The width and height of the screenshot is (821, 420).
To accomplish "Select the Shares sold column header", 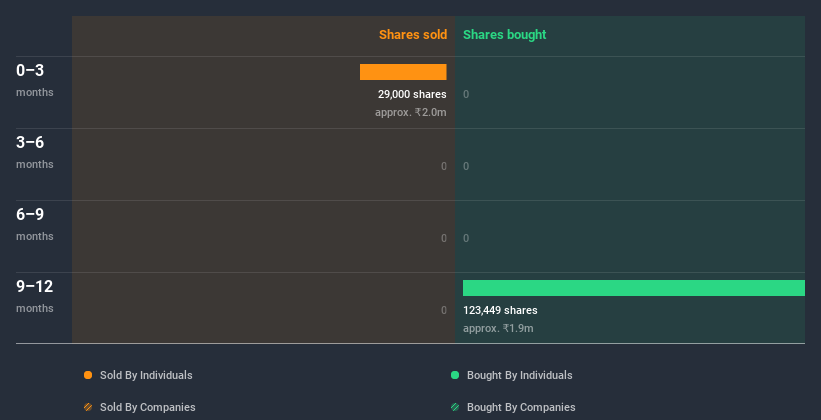I will pos(412,35).
